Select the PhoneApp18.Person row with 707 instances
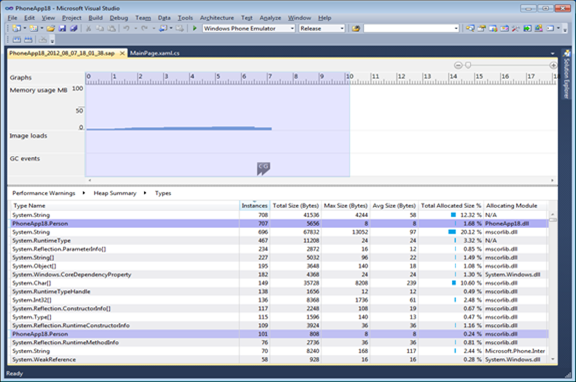 click(279, 223)
